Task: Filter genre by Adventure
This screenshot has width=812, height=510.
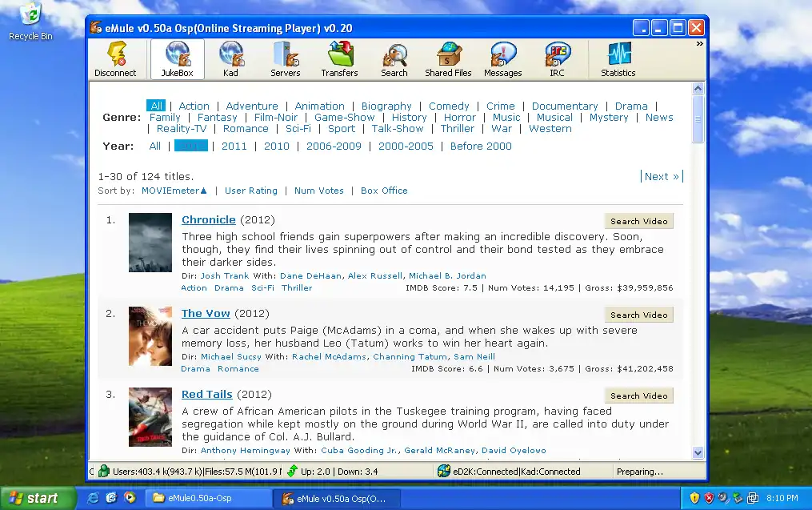Action: coord(252,106)
